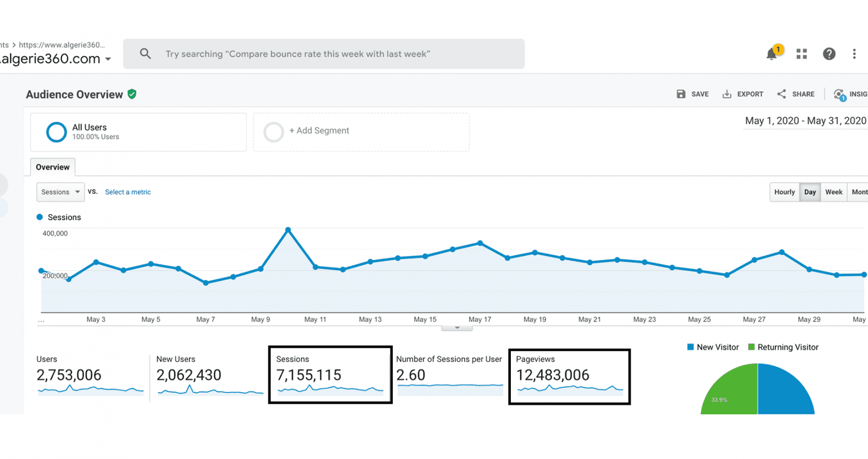Open the Help menu

click(829, 54)
